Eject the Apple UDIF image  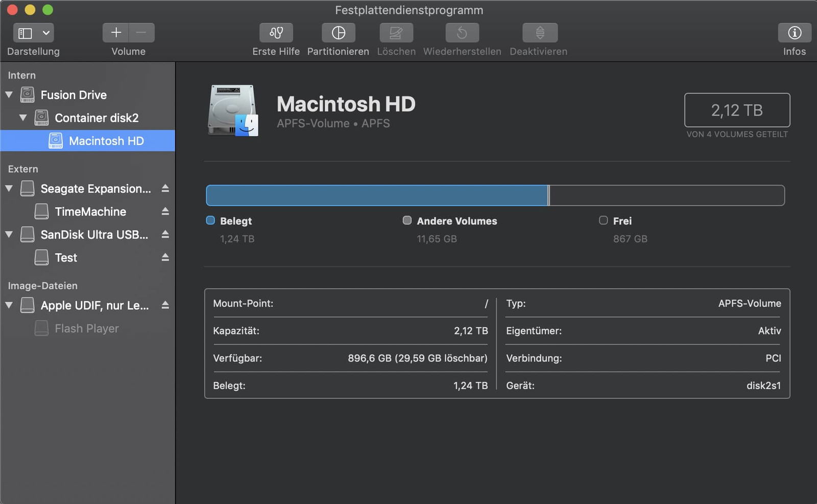(165, 305)
